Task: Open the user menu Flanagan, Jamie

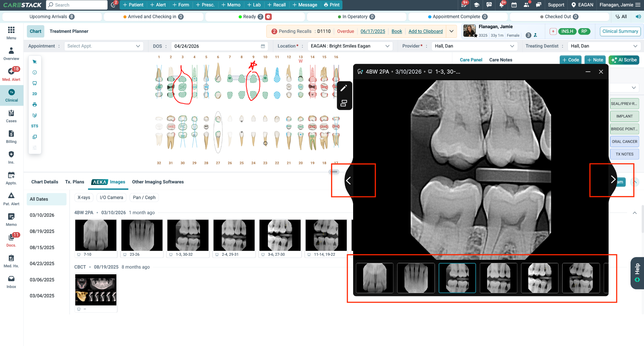Action: 620,5
